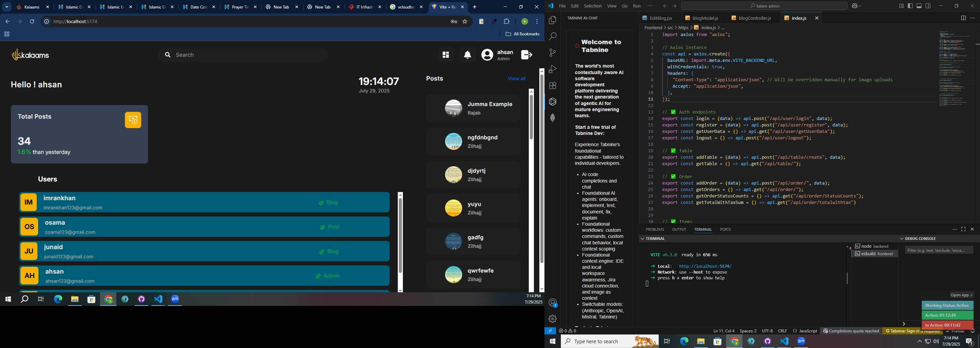This screenshot has width=980, height=348.
Task: Open the Chrome apps grid shortcut
Action: 6,34
